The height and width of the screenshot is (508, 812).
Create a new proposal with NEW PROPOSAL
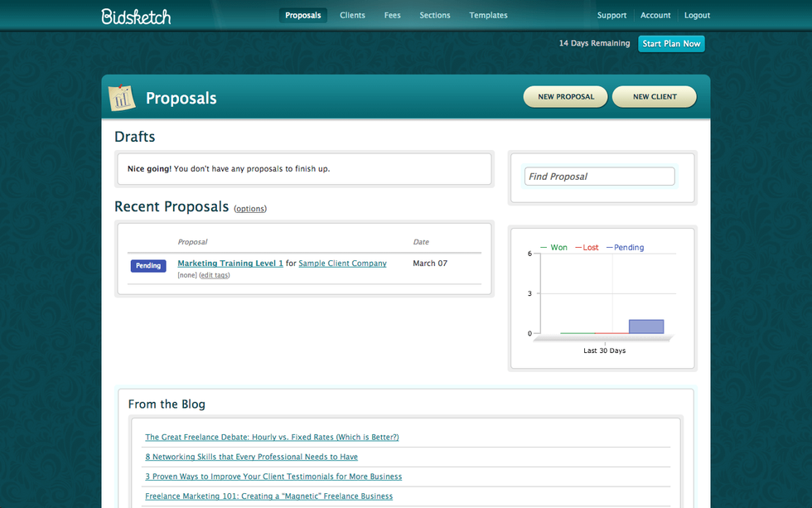point(566,97)
